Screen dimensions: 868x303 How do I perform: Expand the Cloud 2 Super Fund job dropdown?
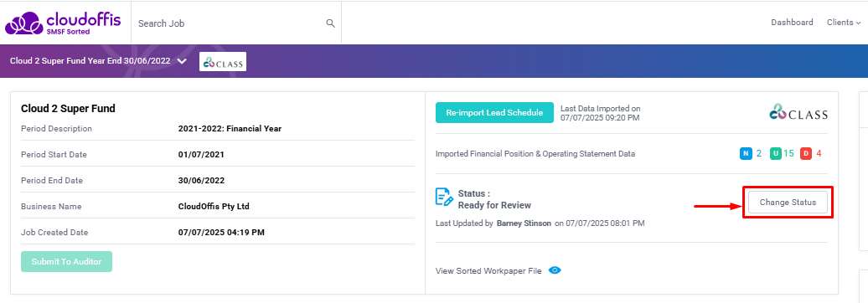[182, 61]
